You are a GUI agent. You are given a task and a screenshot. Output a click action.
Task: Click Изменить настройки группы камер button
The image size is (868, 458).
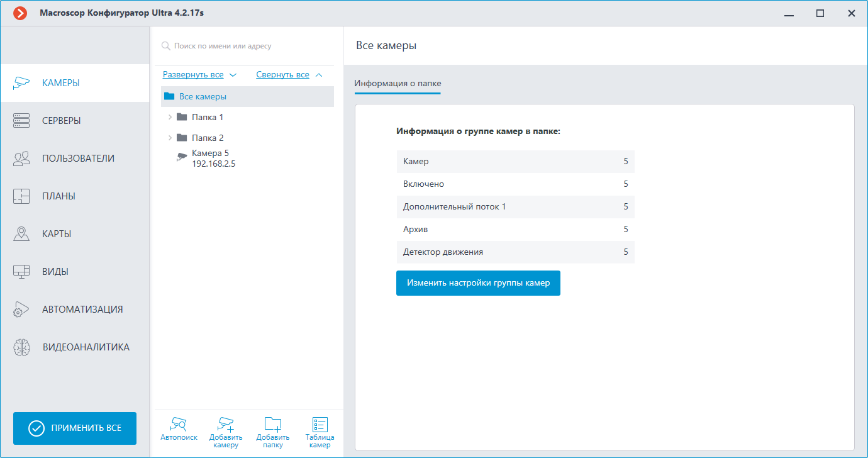[x=478, y=283]
